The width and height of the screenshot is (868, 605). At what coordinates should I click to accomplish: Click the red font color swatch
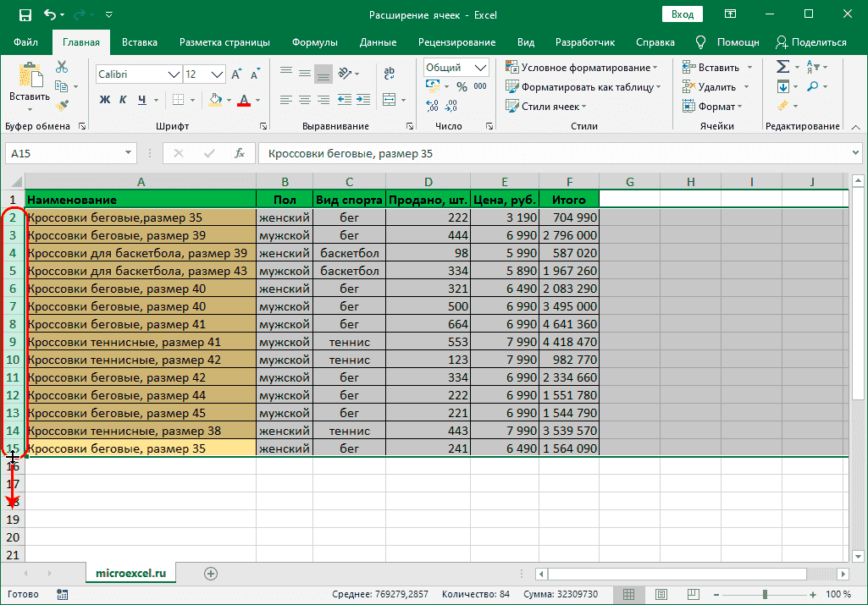click(x=244, y=100)
